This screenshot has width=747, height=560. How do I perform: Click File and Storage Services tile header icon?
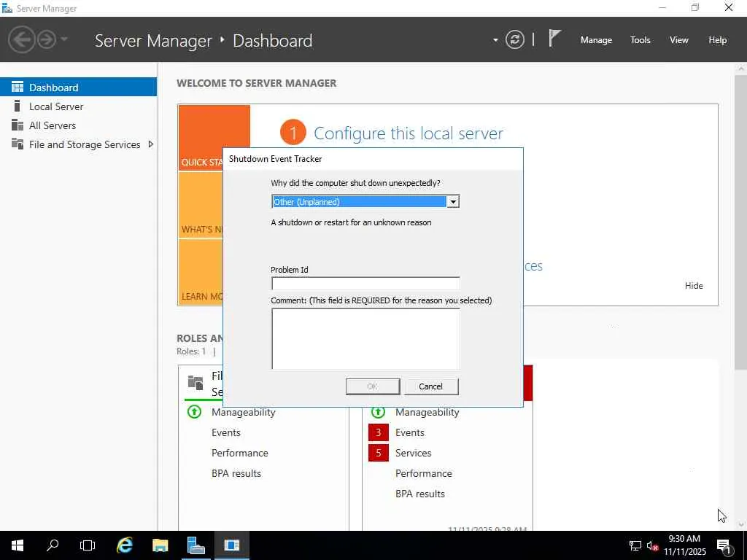196,382
